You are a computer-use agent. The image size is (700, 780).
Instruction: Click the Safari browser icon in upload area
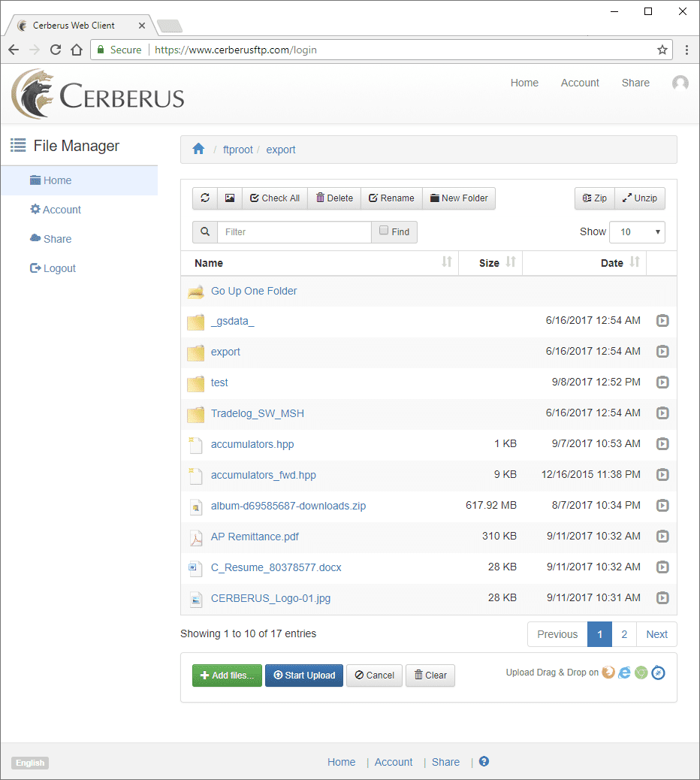pyautogui.click(x=658, y=673)
